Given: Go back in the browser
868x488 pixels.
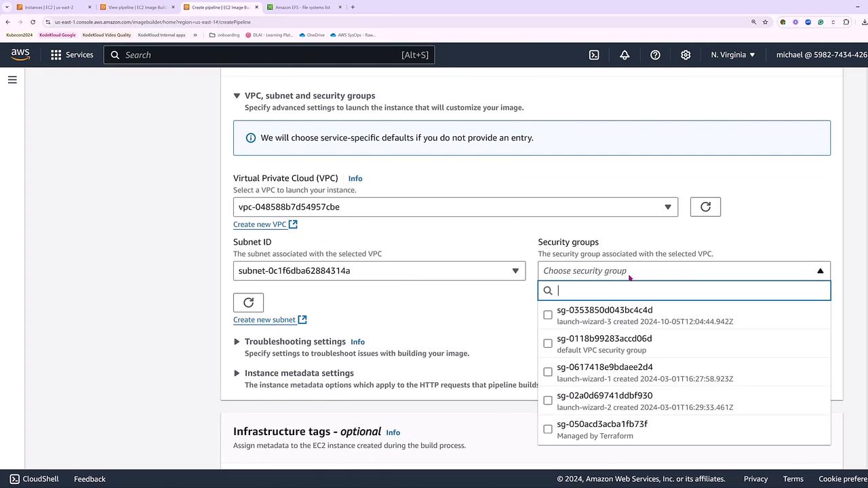Looking at the screenshot, I should tap(7, 22).
